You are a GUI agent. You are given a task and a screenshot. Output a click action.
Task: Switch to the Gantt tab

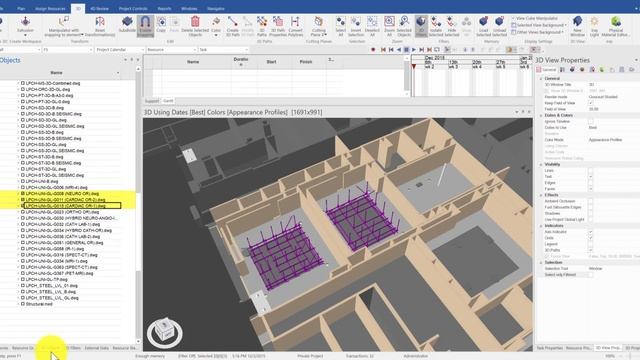pos(168,101)
